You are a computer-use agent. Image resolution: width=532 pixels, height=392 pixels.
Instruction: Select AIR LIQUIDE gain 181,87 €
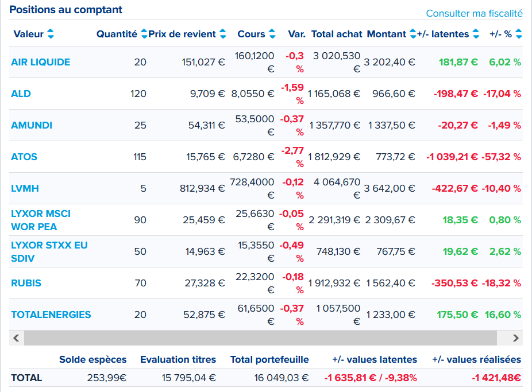(x=458, y=62)
